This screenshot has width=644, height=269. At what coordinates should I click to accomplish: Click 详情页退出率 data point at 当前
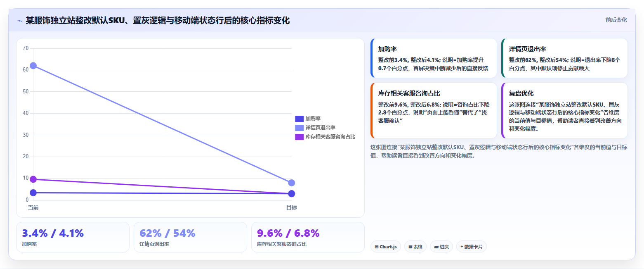point(33,66)
